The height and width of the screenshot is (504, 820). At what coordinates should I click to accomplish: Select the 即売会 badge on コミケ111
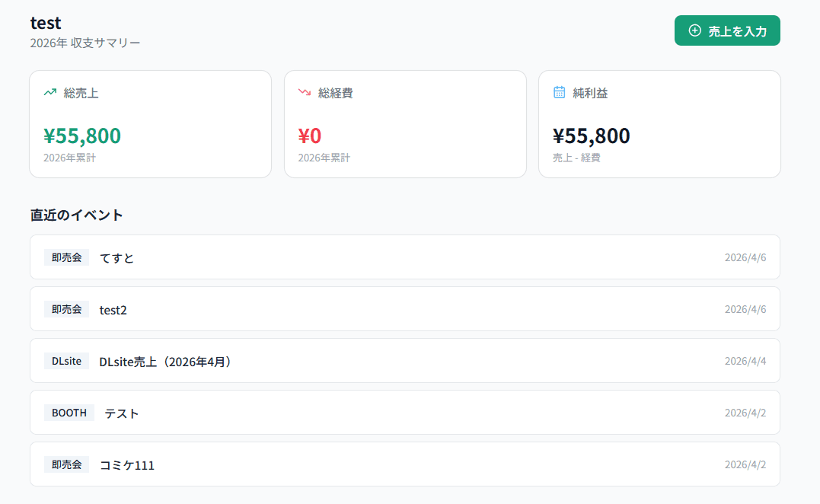point(66,464)
